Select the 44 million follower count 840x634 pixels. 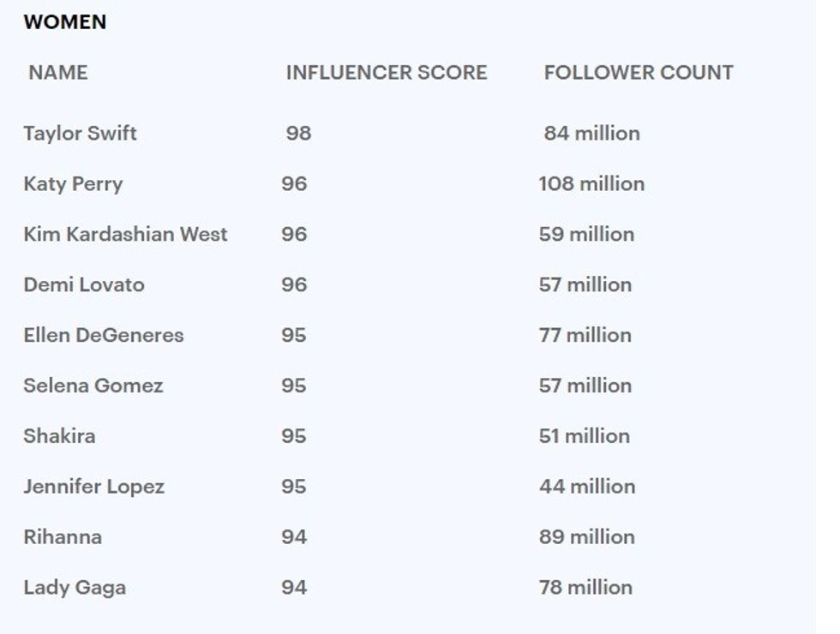(587, 487)
